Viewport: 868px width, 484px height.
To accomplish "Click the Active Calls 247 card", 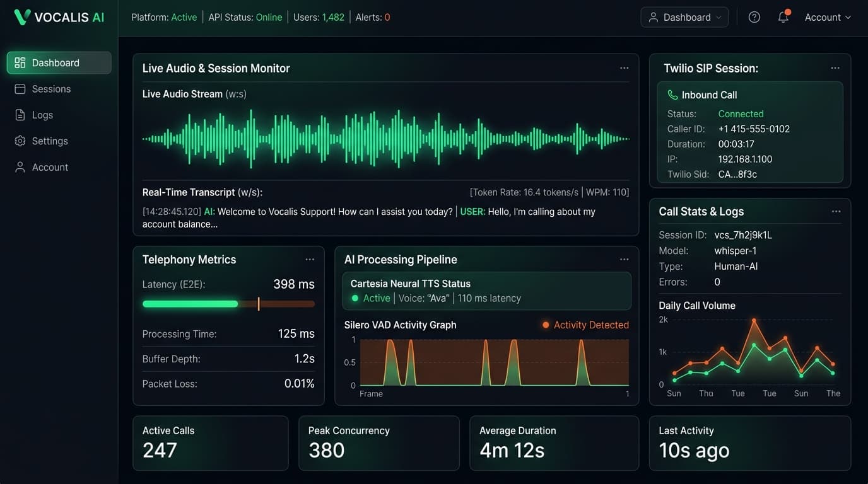I will point(211,443).
